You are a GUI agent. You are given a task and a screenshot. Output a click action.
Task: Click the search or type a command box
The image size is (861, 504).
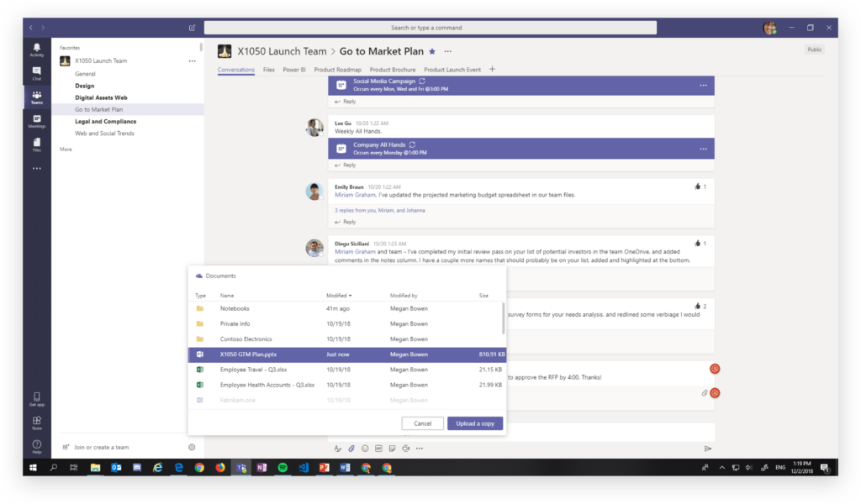tap(430, 28)
